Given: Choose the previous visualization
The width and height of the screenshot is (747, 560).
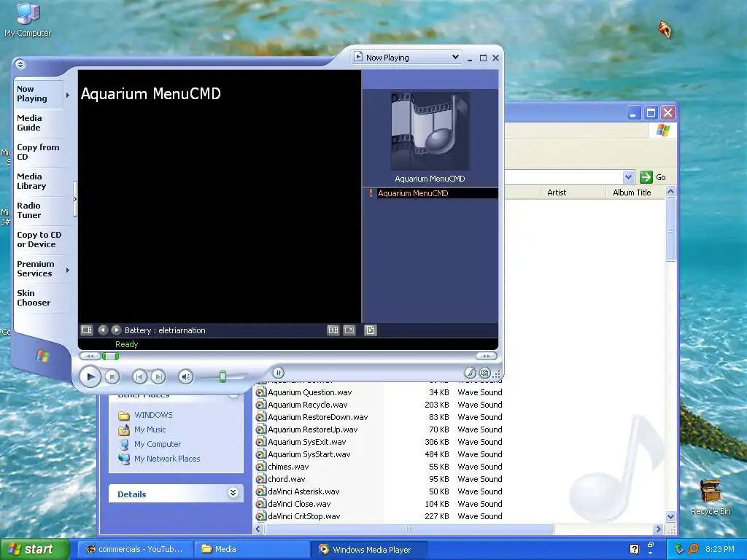Looking at the screenshot, I should click(x=103, y=330).
